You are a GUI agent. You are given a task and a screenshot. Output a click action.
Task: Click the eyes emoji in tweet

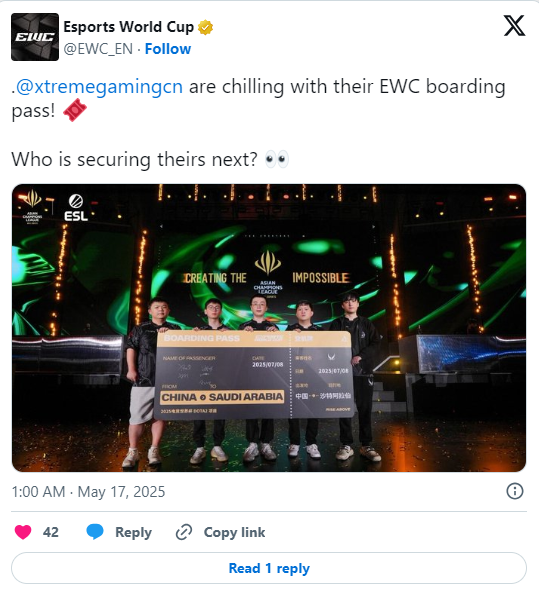[277, 159]
